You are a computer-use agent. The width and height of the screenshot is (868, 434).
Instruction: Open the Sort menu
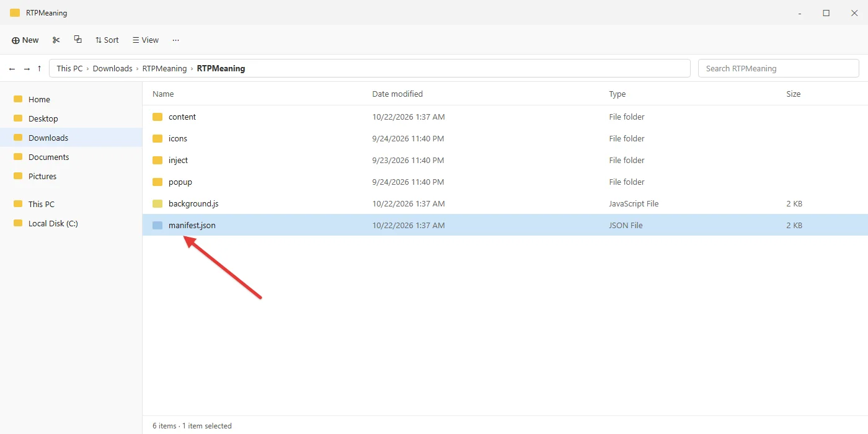[107, 40]
